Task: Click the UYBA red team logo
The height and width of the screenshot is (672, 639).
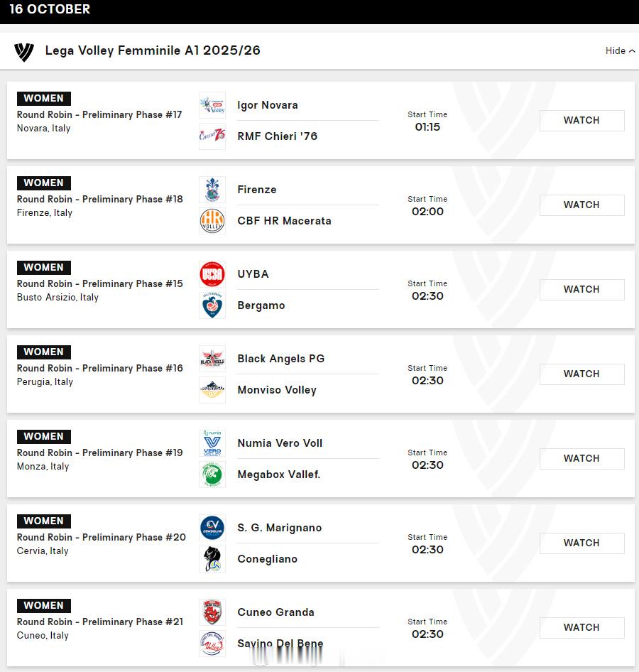Action: click(x=212, y=274)
